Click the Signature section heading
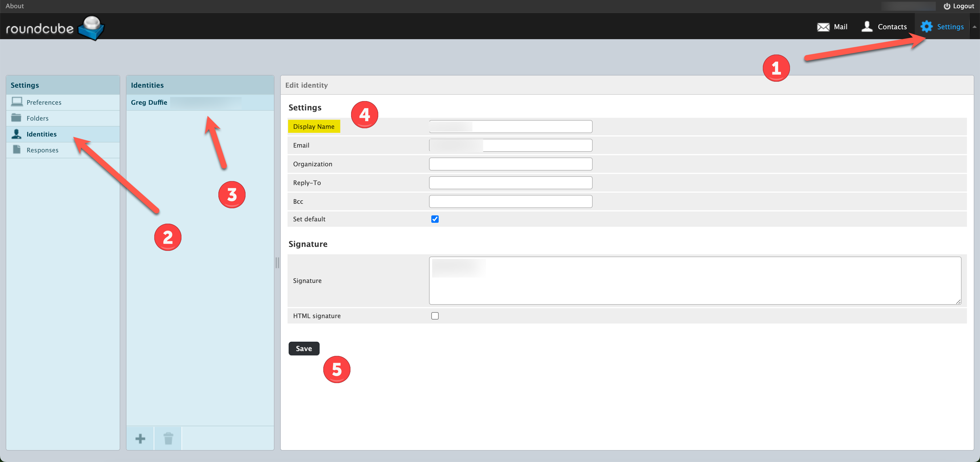The height and width of the screenshot is (462, 980). click(308, 244)
